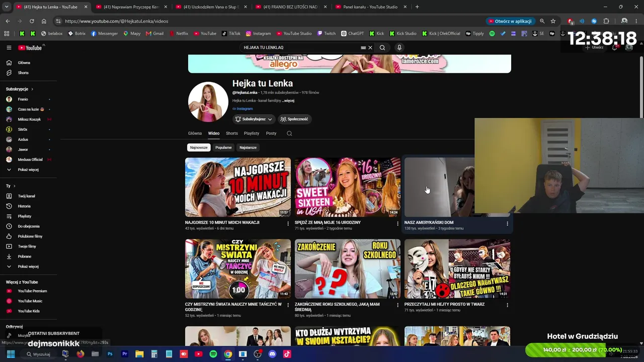
Task: Click the Windows Start button
Action: [x=11, y=354]
